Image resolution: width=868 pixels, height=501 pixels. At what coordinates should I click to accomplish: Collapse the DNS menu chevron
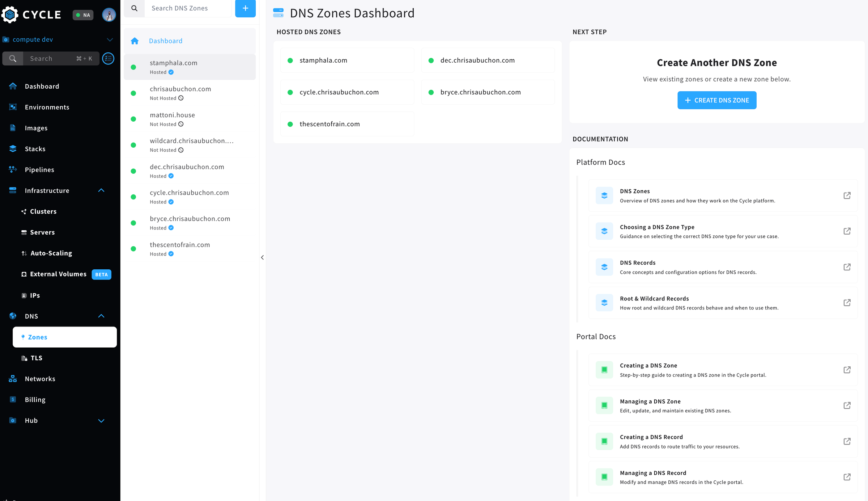(101, 316)
